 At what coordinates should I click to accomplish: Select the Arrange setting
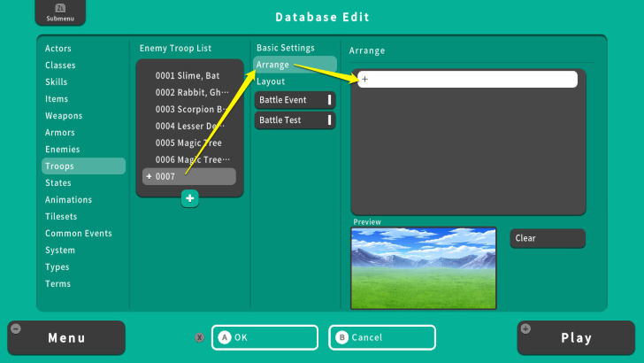(x=295, y=65)
